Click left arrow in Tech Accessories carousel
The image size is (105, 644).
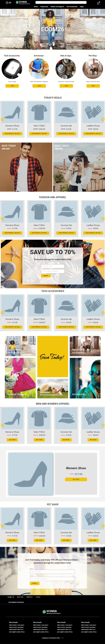pos(3,313)
